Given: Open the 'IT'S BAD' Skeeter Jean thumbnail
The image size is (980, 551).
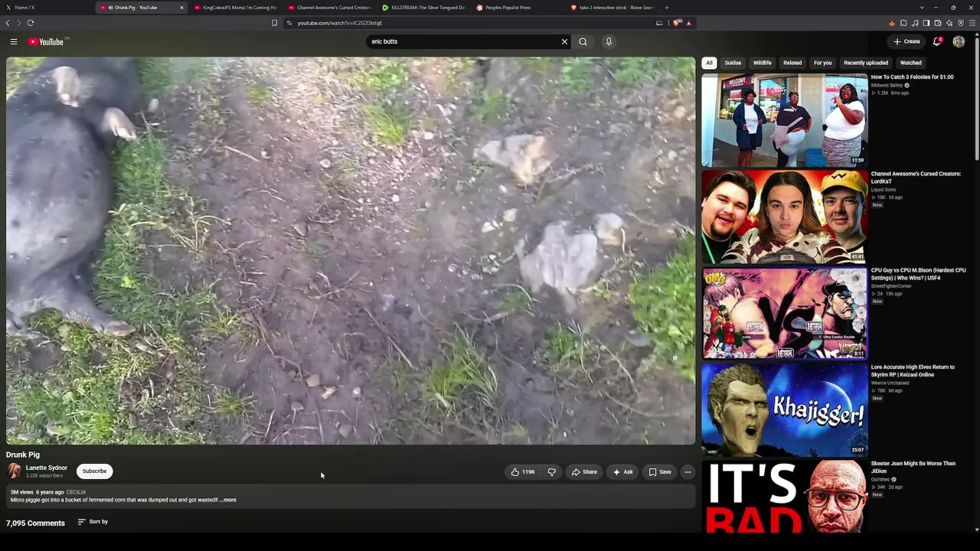Looking at the screenshot, I should [785, 497].
